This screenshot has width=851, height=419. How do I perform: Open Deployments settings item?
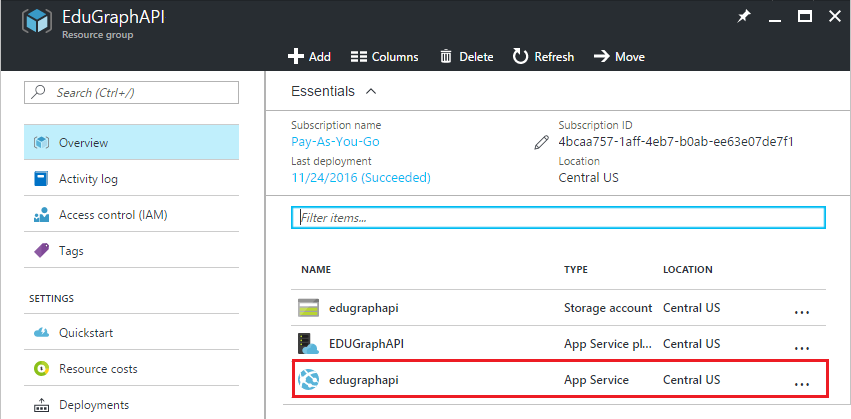[131, 405]
